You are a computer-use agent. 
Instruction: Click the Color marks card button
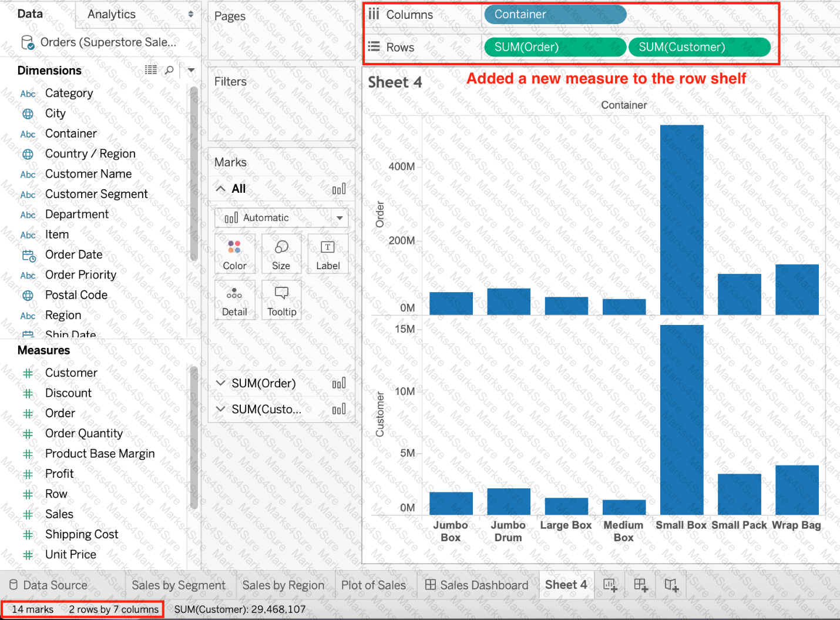234,254
